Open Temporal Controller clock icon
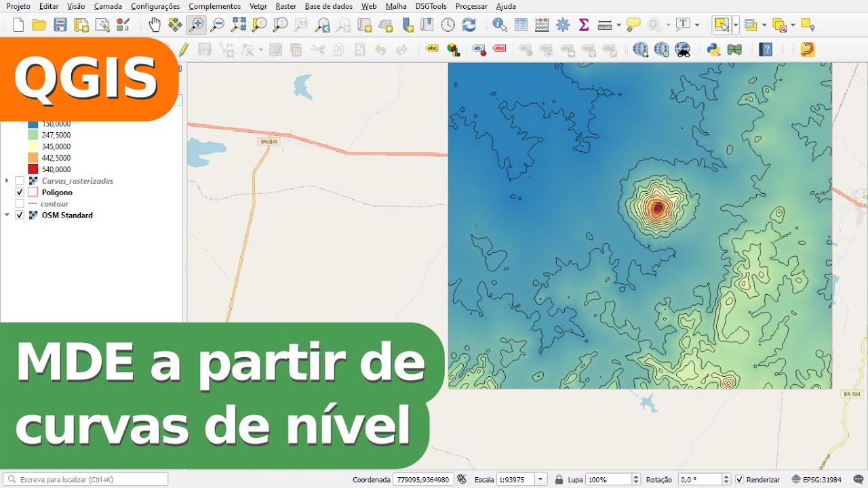This screenshot has width=868, height=488. pyautogui.click(x=448, y=26)
